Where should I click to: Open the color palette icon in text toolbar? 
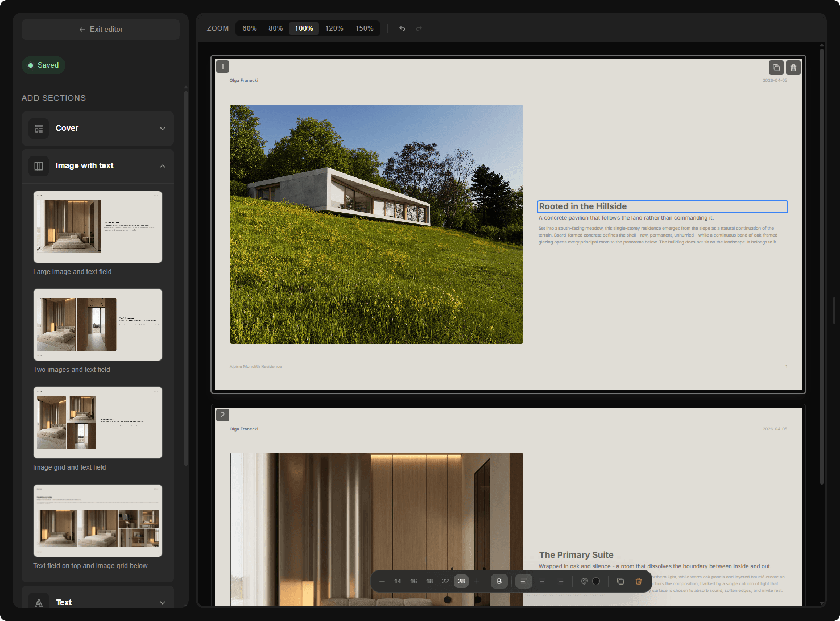[x=584, y=581]
